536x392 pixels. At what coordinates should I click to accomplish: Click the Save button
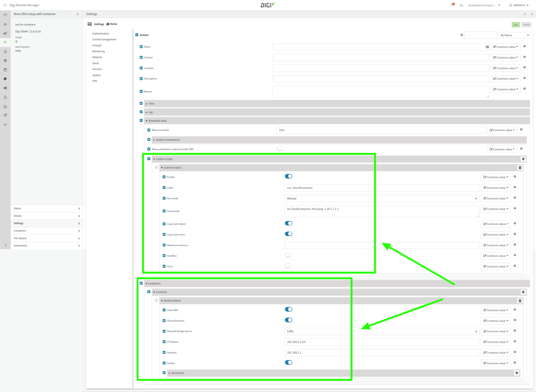pyautogui.click(x=515, y=25)
